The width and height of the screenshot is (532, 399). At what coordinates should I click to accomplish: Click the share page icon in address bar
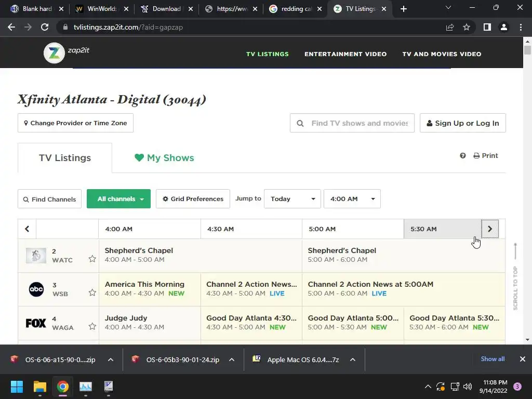tap(450, 27)
